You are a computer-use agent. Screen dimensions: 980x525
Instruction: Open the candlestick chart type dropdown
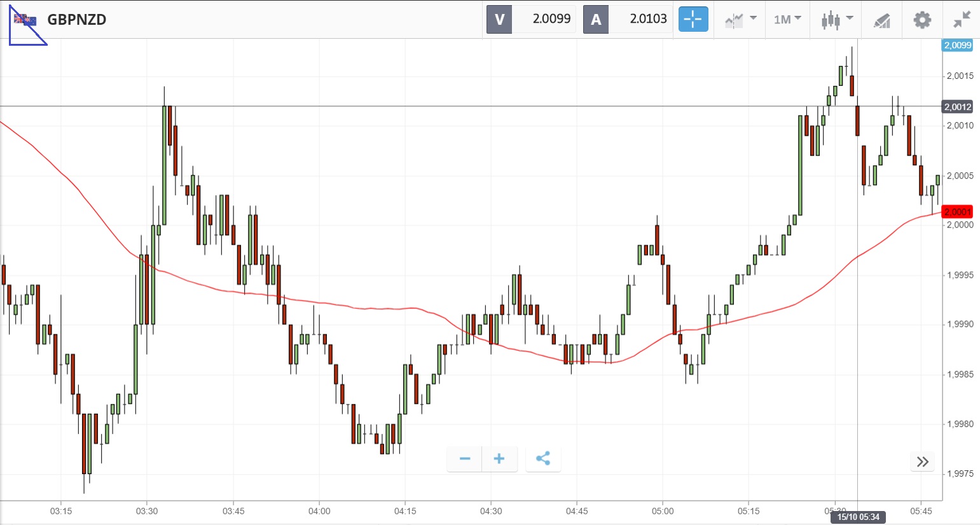(x=836, y=19)
